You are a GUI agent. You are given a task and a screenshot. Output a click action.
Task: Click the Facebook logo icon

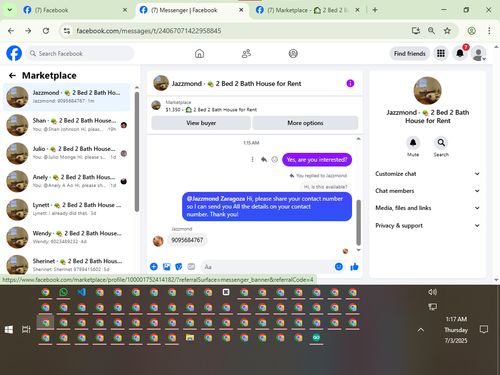(14, 53)
